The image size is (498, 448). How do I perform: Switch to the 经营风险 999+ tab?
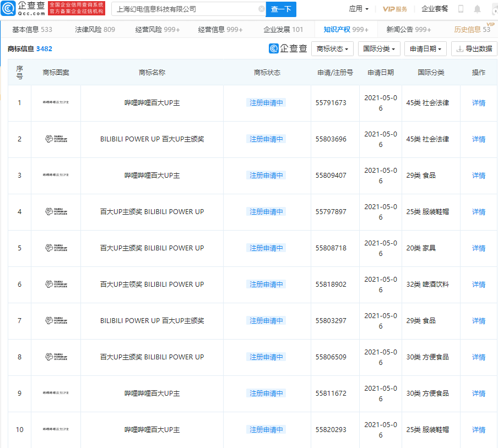coord(158,30)
